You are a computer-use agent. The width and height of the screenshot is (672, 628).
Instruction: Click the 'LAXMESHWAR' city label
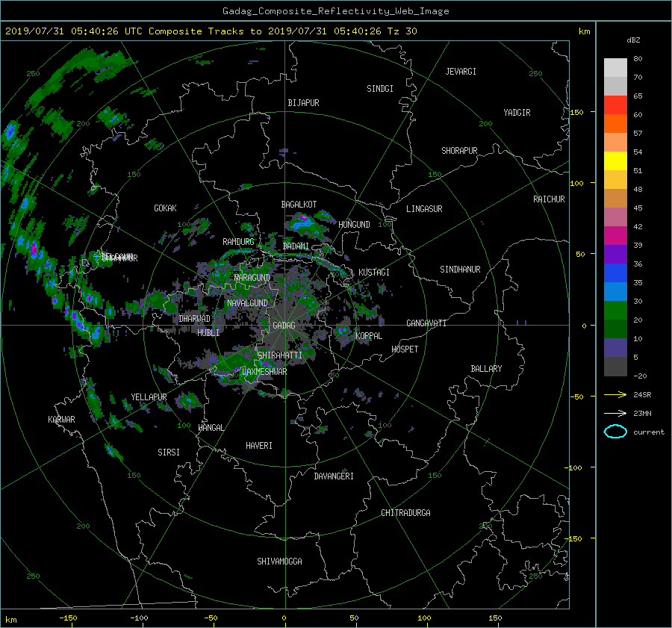264,372
